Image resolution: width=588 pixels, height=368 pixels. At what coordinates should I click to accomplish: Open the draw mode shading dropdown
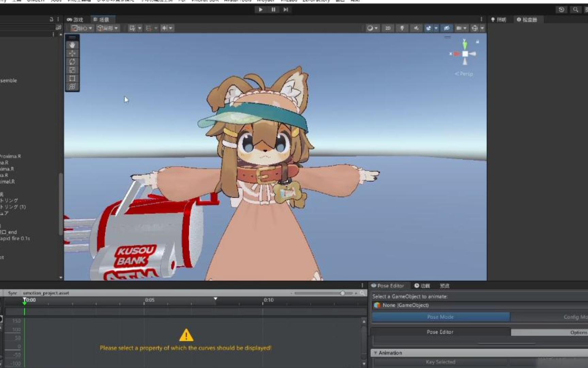pyautogui.click(x=372, y=28)
